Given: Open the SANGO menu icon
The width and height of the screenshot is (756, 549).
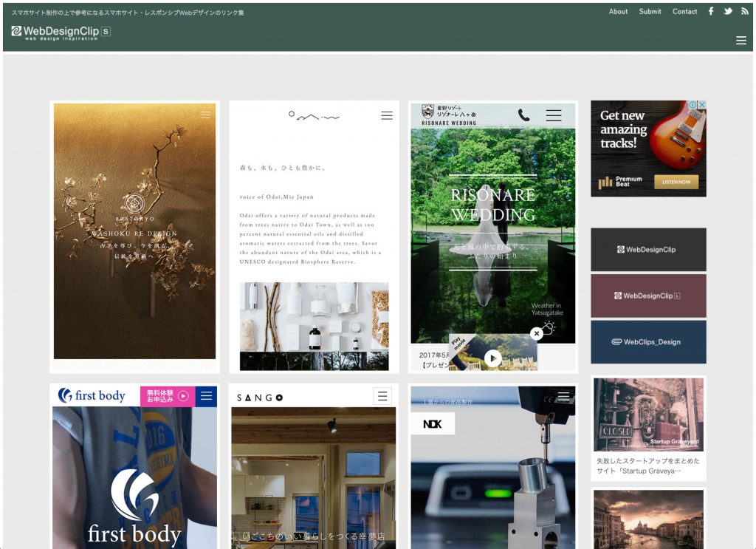Looking at the screenshot, I should pyautogui.click(x=382, y=396).
